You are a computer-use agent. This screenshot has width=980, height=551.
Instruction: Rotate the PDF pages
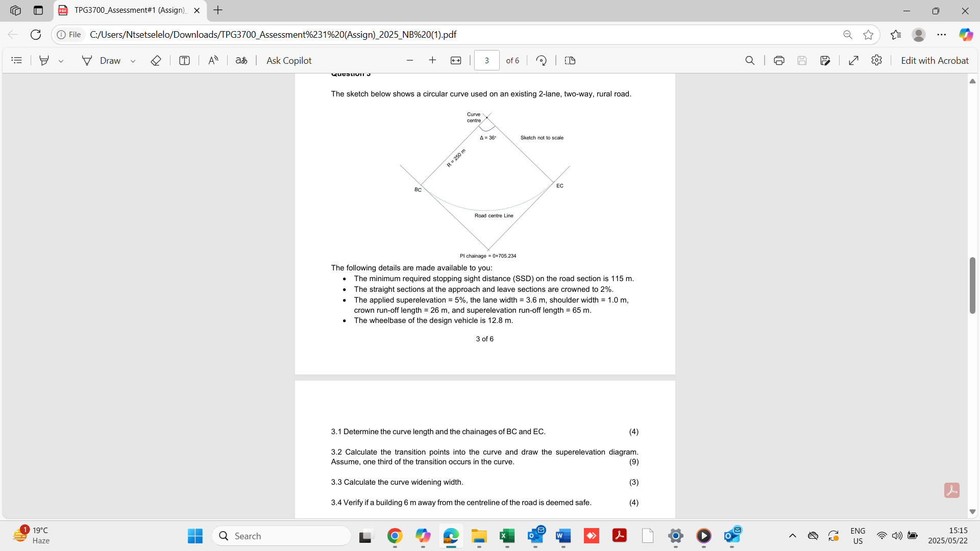coord(542,60)
